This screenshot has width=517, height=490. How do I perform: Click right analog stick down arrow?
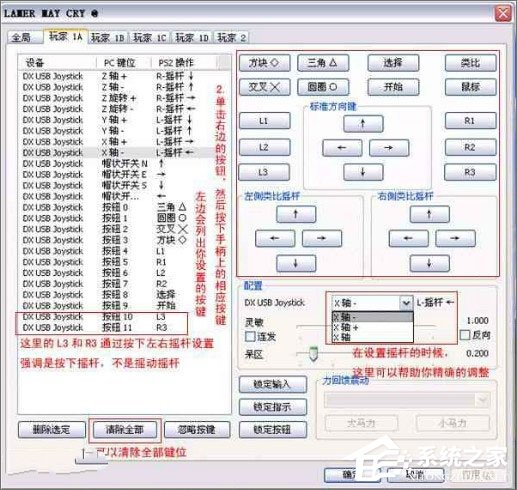(430, 263)
